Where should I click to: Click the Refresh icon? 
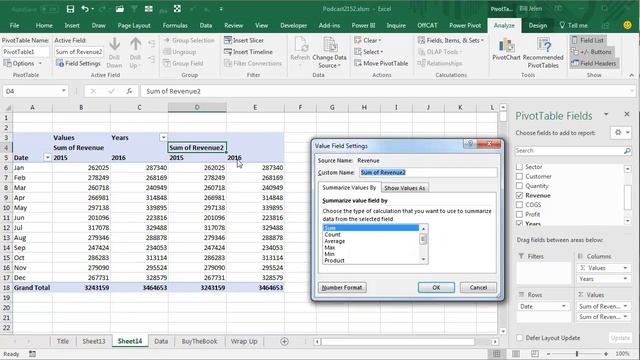300,44
